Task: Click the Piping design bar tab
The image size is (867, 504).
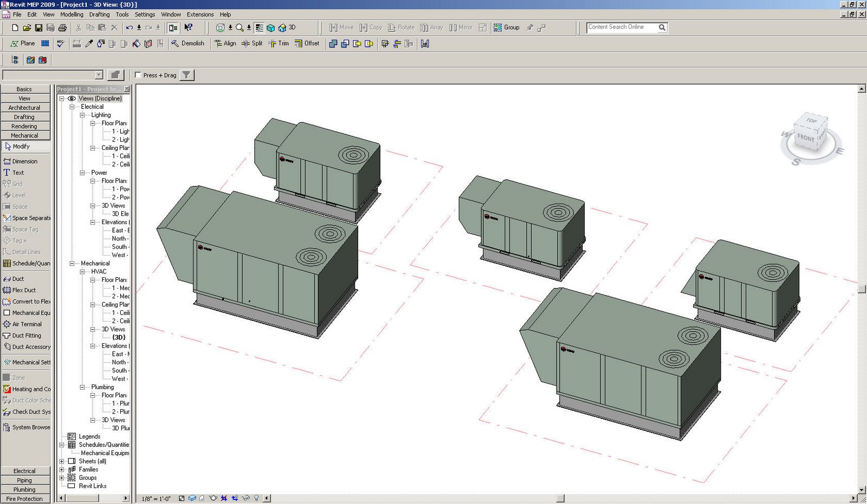Action: (24, 480)
